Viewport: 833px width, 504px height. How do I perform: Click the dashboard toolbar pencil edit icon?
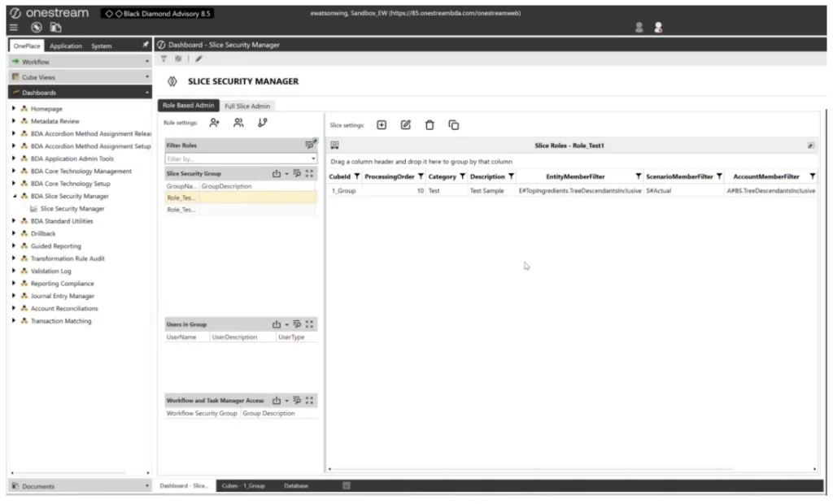click(198, 59)
